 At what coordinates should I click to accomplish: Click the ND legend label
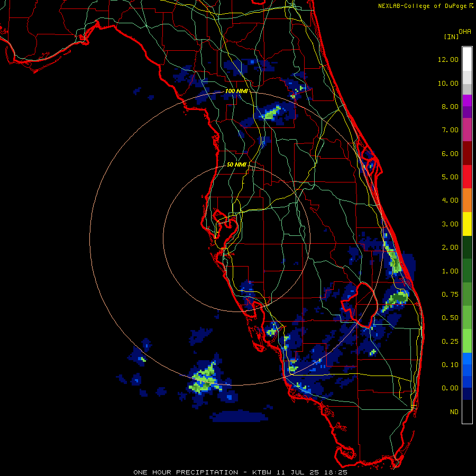click(x=454, y=412)
